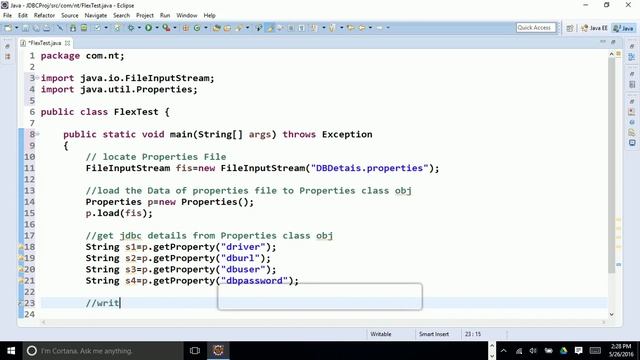The width and height of the screenshot is (640, 360).
Task: Click inside the Quick Access field
Action: pos(536,27)
